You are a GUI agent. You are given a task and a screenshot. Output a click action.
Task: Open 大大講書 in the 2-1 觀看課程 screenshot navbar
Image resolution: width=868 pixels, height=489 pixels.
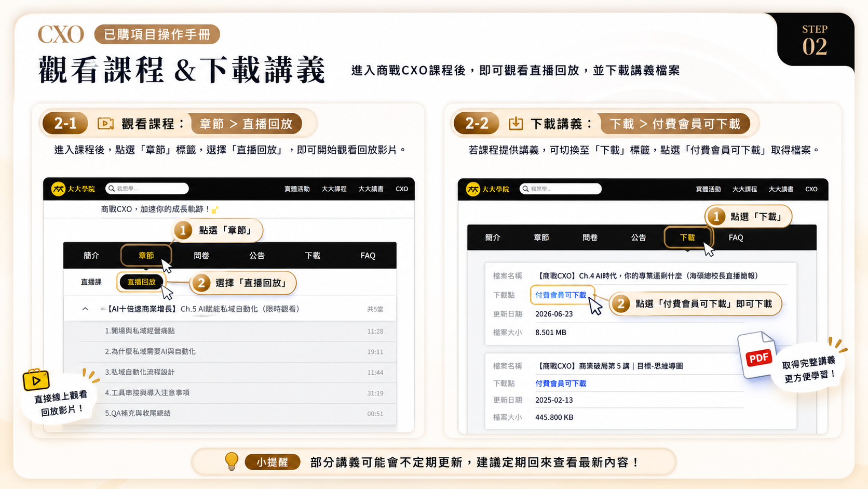click(371, 189)
